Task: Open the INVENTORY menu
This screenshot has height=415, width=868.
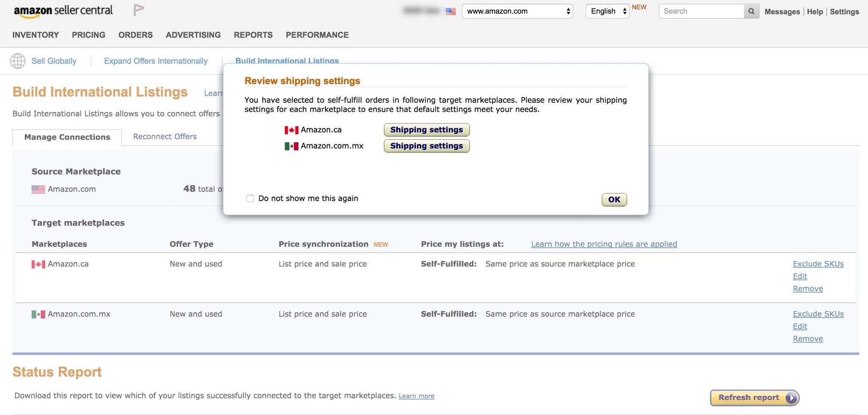Action: pos(36,35)
